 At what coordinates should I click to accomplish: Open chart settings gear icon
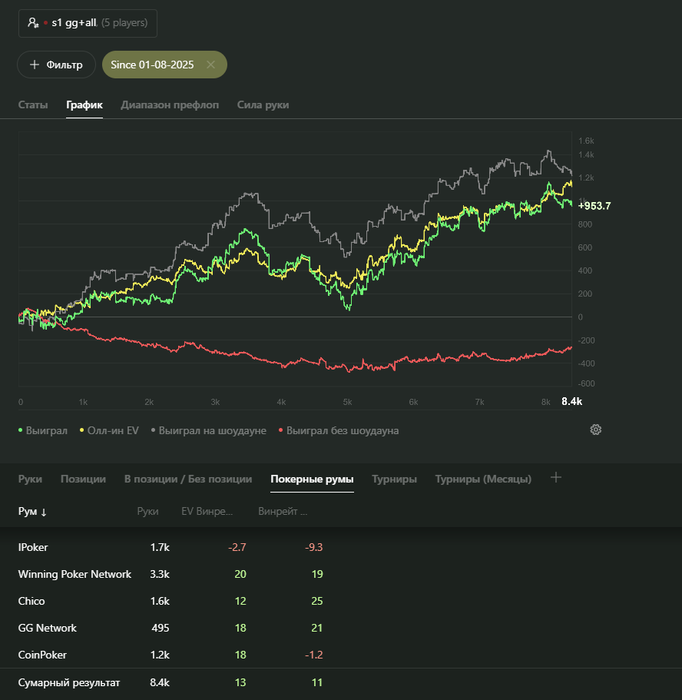click(596, 430)
